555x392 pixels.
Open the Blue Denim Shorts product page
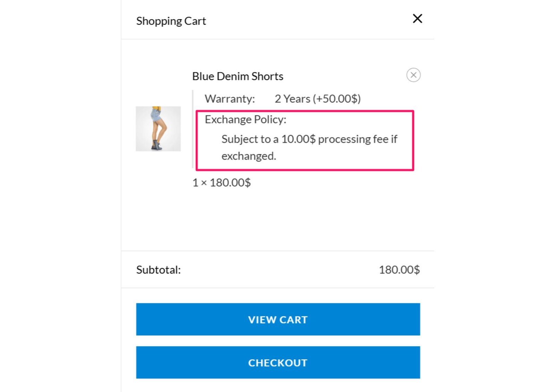coord(238,76)
